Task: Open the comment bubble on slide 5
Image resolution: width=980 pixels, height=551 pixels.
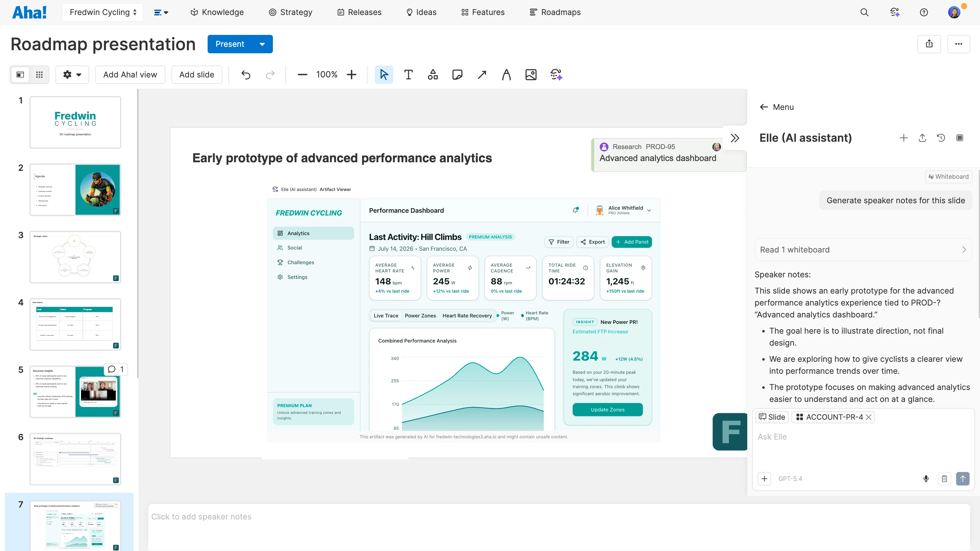Action: coord(116,369)
